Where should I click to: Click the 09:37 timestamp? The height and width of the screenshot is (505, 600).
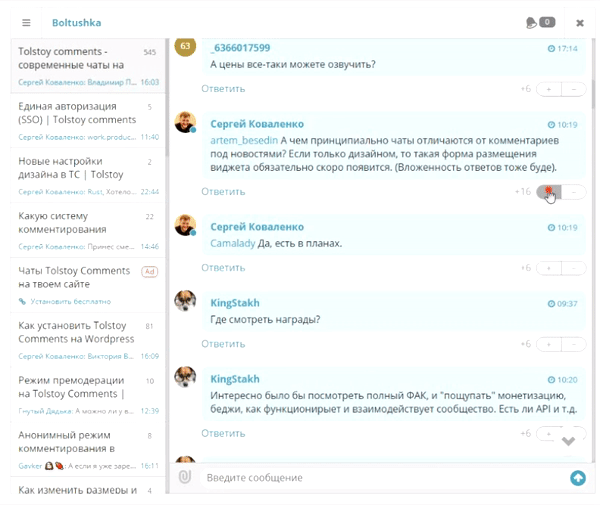tap(562, 304)
